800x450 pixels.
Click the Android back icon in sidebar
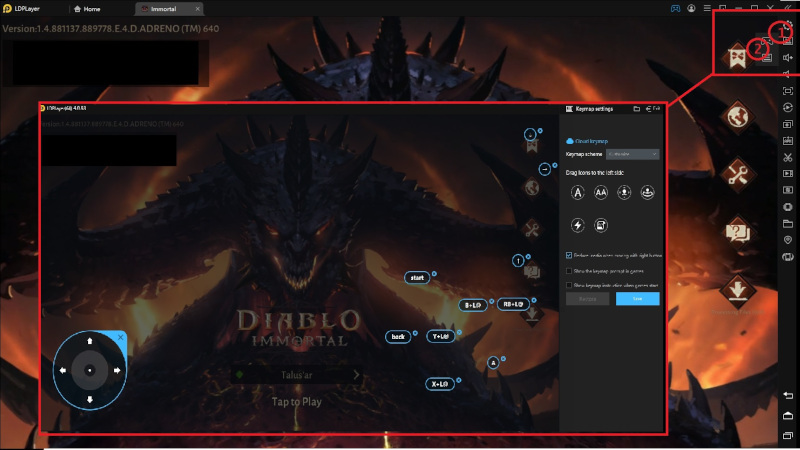(x=788, y=395)
